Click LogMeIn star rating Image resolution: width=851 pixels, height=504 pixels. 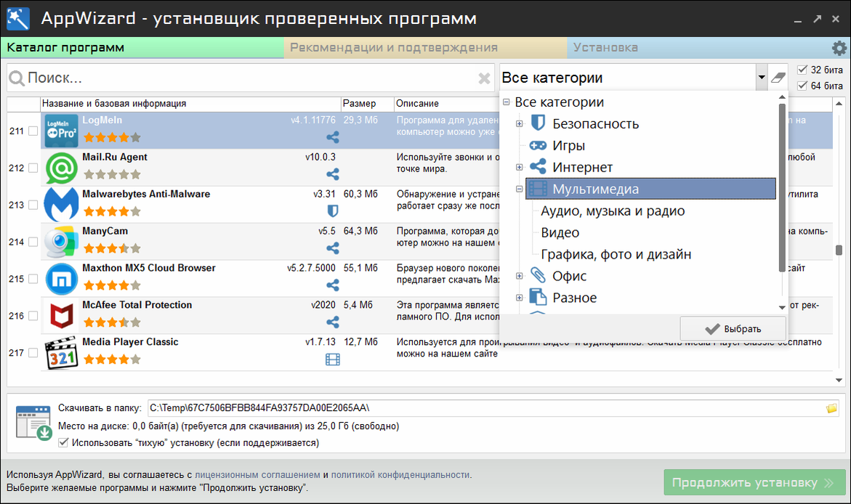[112, 137]
